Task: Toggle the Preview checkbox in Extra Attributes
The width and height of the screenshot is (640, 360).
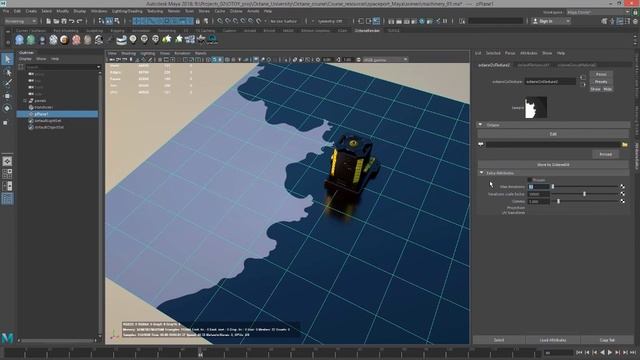Action: click(x=530, y=180)
